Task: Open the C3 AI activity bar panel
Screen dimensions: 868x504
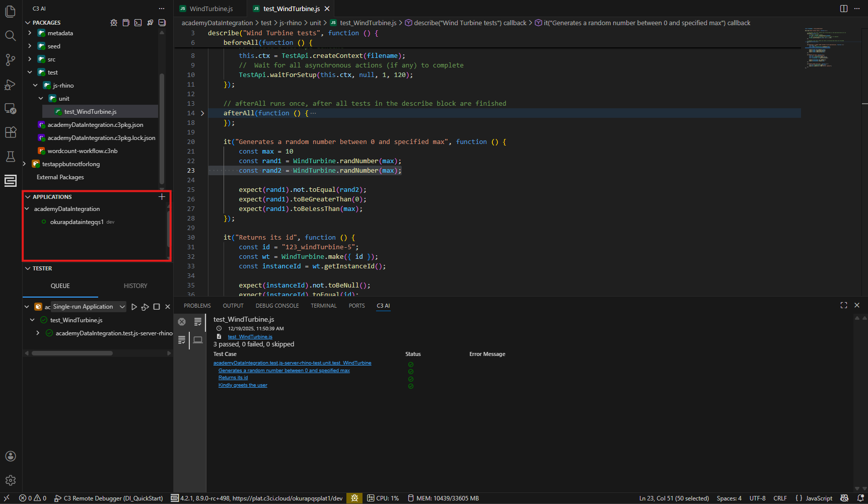Action: tap(10, 180)
